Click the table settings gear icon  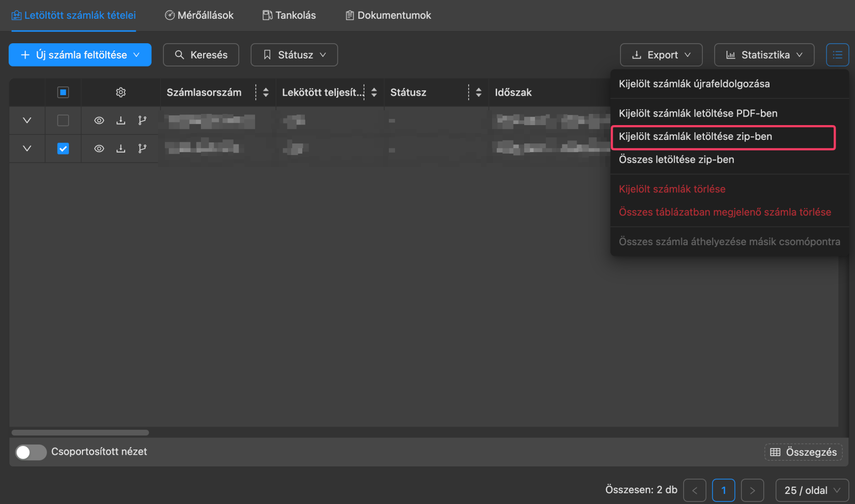pyautogui.click(x=121, y=93)
